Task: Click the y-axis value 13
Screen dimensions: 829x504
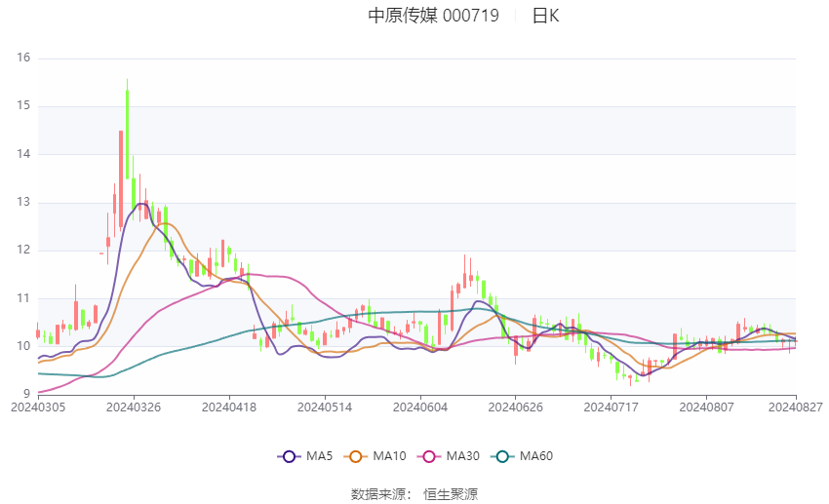Action: tap(23, 202)
